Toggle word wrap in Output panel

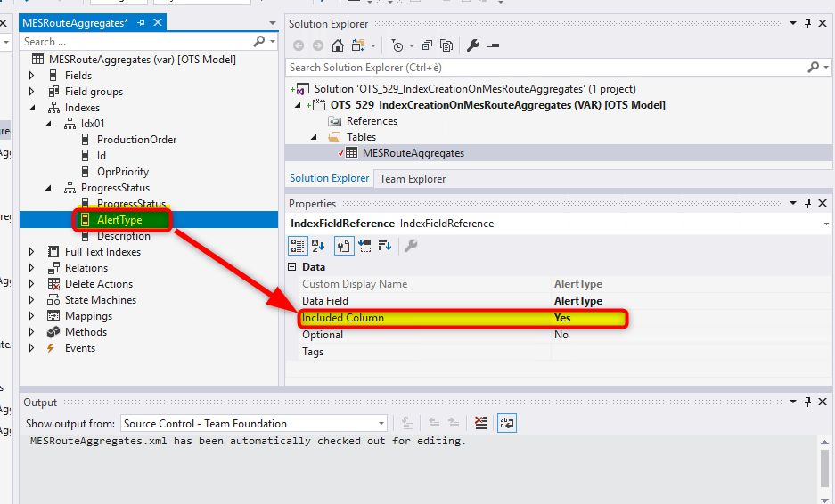coord(507,424)
